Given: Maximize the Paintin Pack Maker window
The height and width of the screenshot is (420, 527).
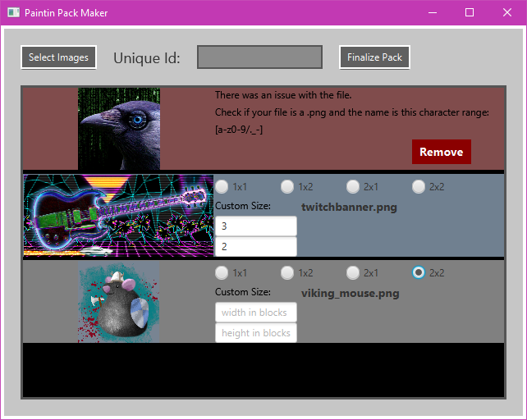Looking at the screenshot, I should pos(470,13).
